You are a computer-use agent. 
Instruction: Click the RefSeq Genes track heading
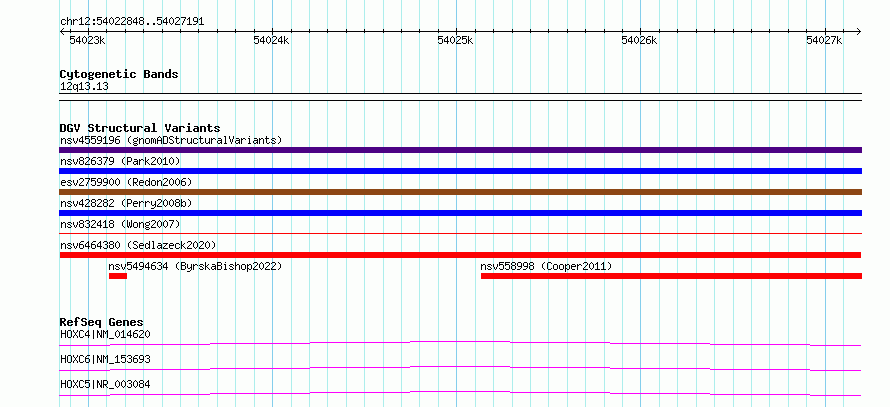(102, 322)
